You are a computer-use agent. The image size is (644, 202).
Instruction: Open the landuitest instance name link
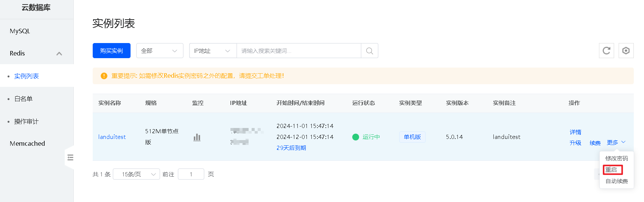click(x=112, y=137)
